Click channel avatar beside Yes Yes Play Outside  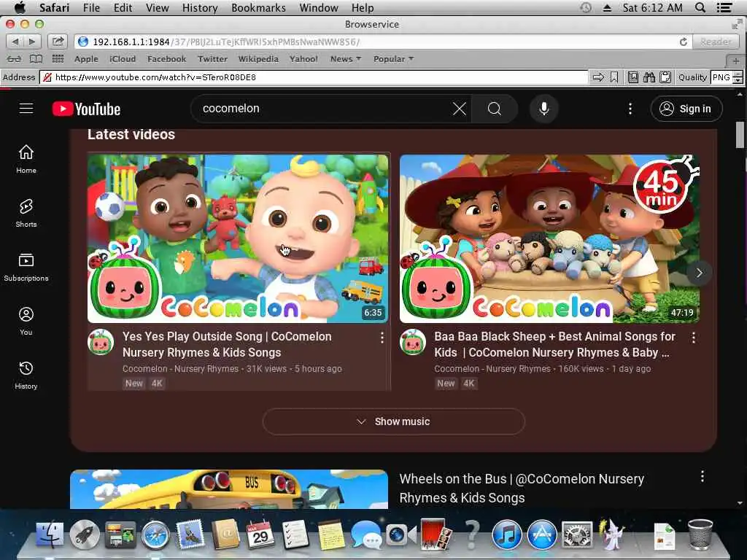click(101, 342)
